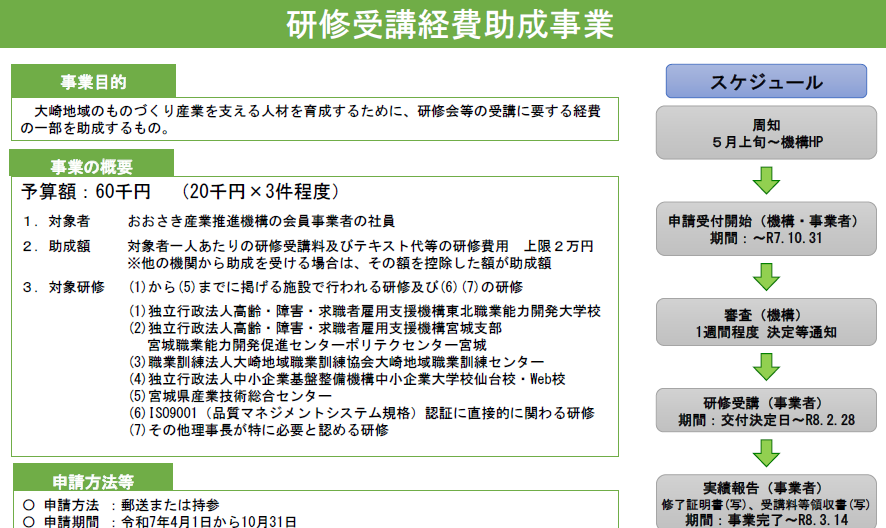Click the line の一部を助成するもの。
886x528 pixels.
(96, 128)
